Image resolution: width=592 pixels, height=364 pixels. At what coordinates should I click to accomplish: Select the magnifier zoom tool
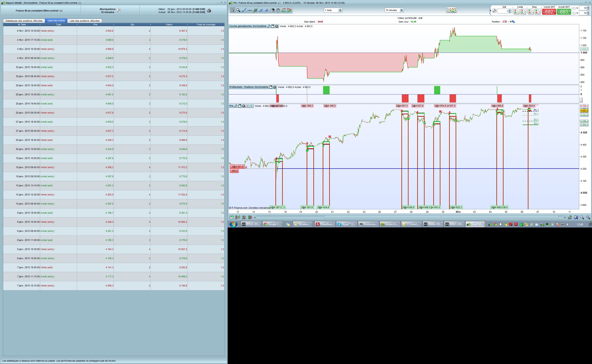(238, 10)
